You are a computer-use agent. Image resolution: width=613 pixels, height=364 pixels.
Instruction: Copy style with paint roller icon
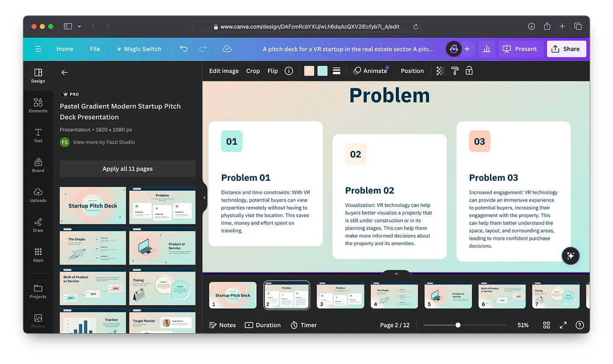(455, 71)
